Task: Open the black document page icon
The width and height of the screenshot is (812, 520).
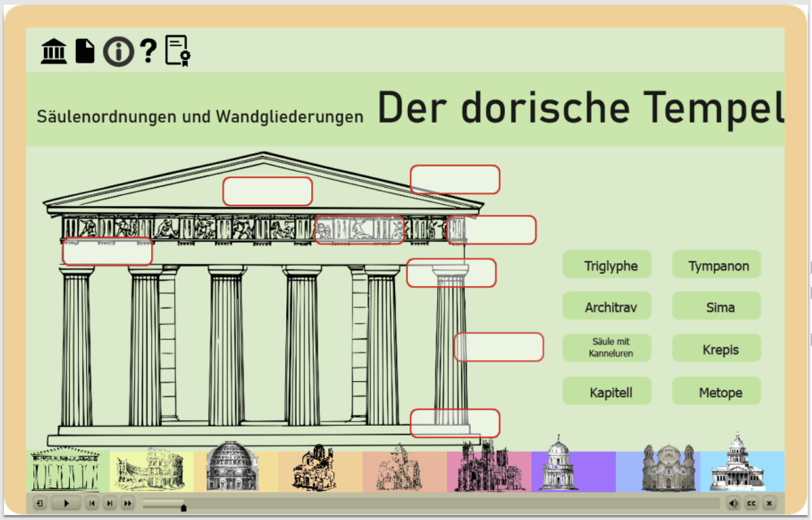Action: click(x=85, y=51)
